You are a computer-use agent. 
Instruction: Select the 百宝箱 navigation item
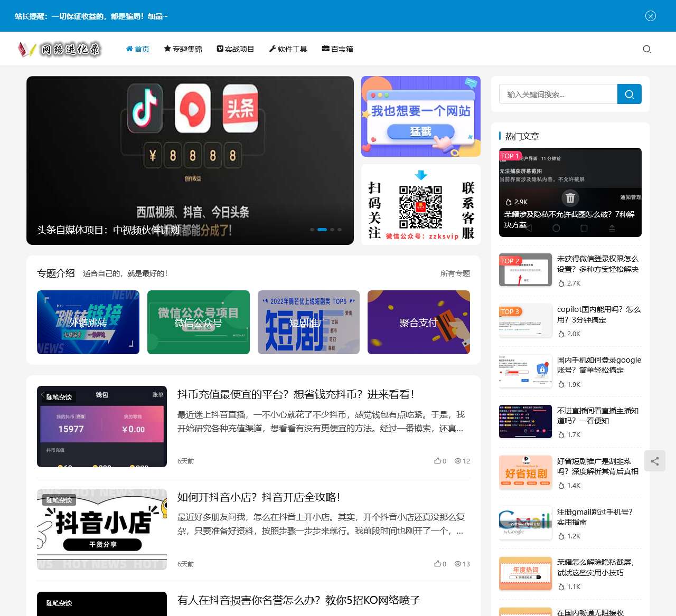tap(337, 49)
